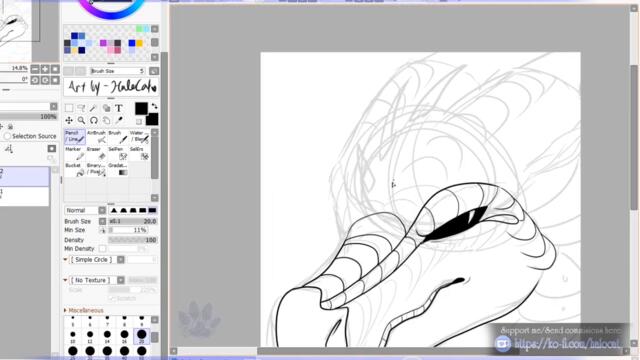Pick brush size preset 14
The height and width of the screenshot is (360, 640).
[x=107, y=337]
